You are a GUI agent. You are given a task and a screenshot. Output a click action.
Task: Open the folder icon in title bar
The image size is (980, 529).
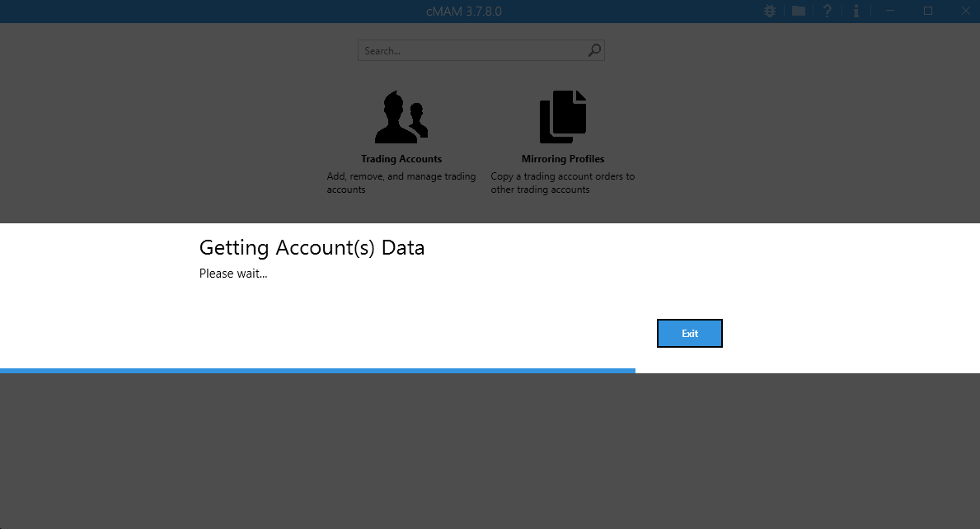pyautogui.click(x=799, y=12)
